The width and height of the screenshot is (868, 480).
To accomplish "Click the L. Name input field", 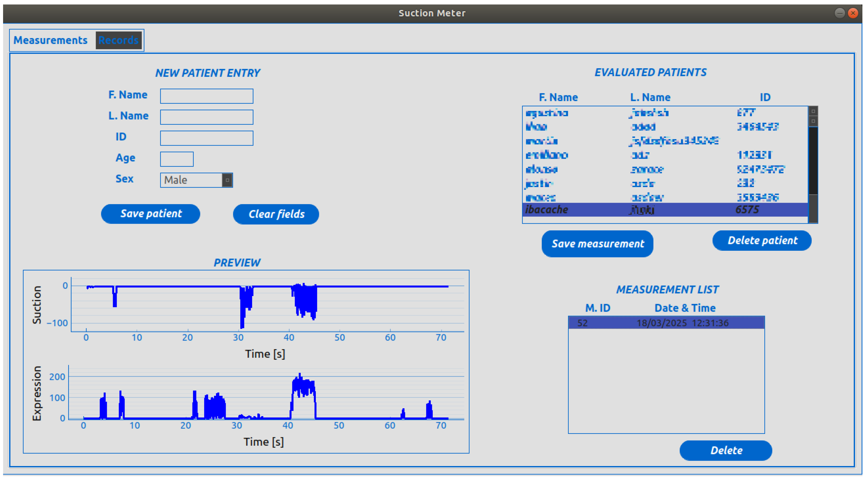I will 206,117.
